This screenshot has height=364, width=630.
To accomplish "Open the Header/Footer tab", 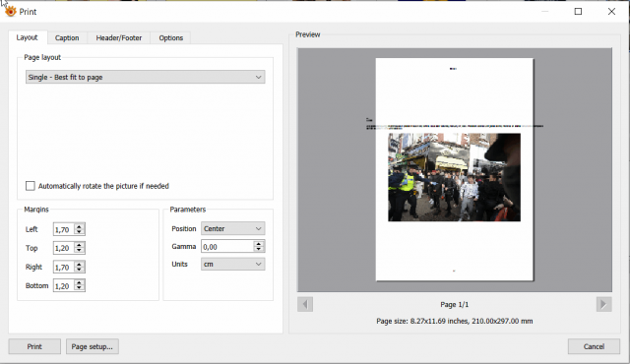I will pos(118,37).
